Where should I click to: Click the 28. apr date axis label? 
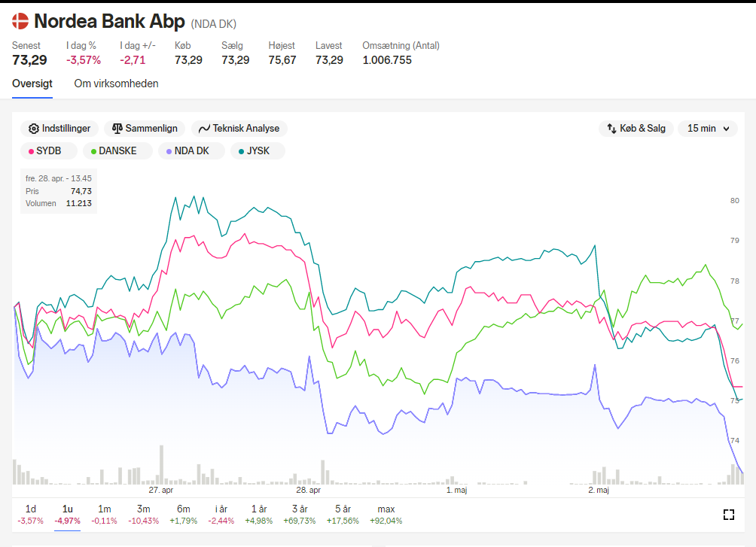[x=309, y=490]
